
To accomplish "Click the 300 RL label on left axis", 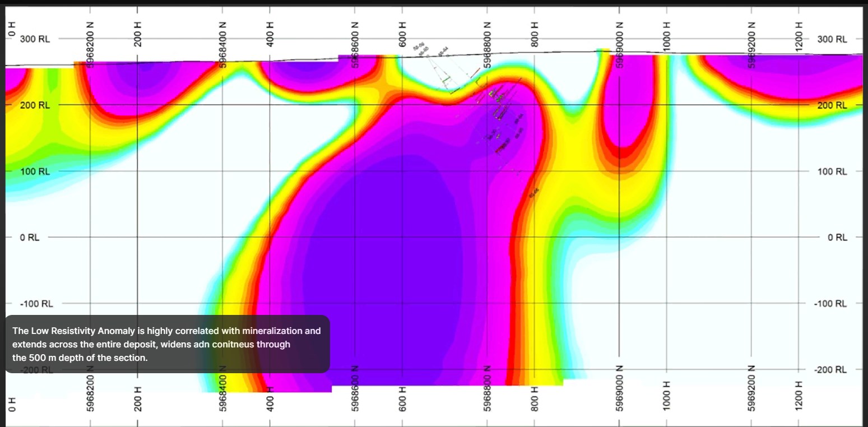I will click(x=35, y=39).
